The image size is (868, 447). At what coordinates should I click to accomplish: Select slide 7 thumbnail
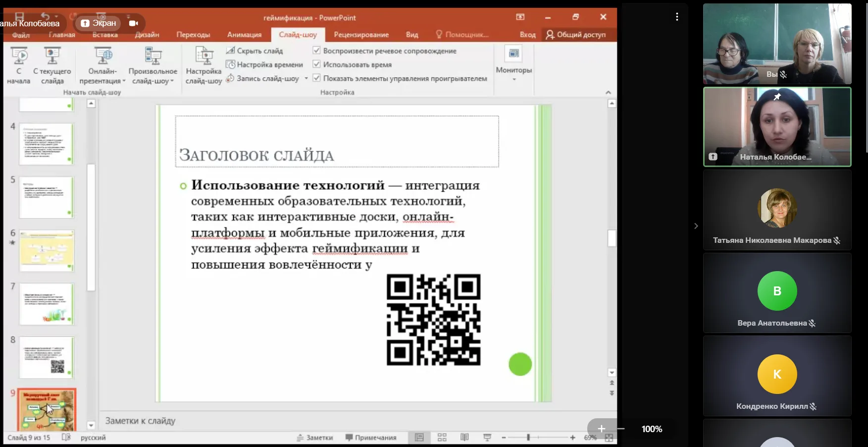[47, 304]
